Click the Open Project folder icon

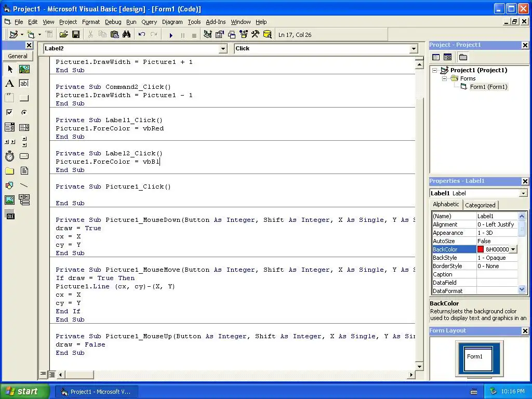pos(63,35)
